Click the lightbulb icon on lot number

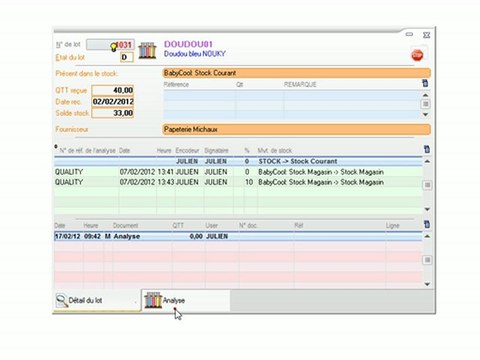pyautogui.click(x=114, y=47)
